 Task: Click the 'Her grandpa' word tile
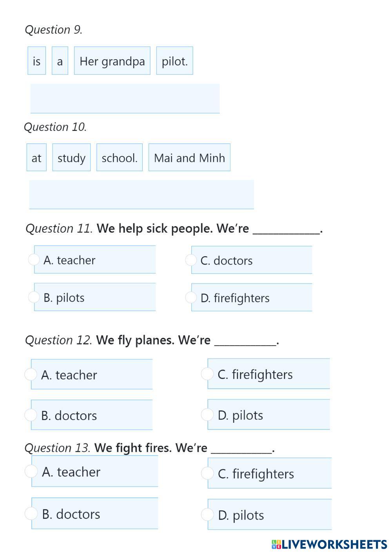coord(112,61)
